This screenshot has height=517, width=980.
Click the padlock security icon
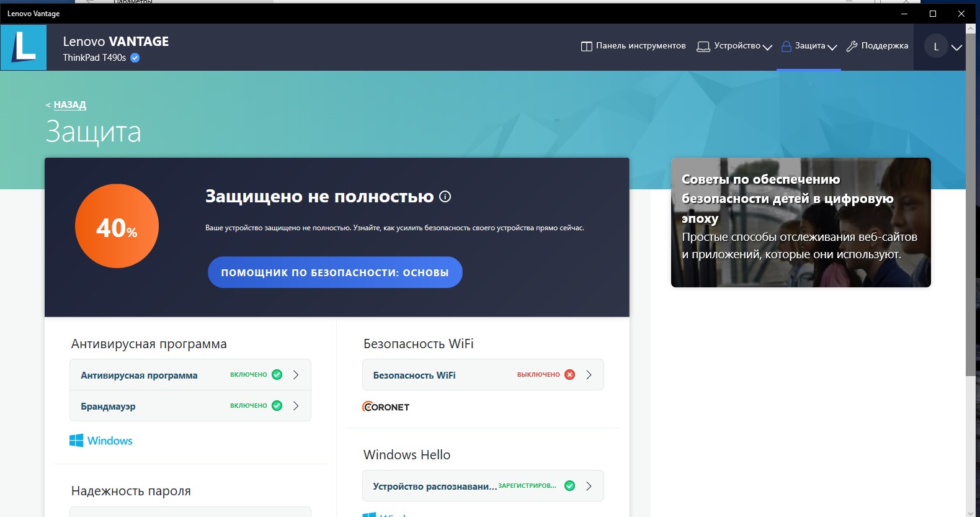786,47
